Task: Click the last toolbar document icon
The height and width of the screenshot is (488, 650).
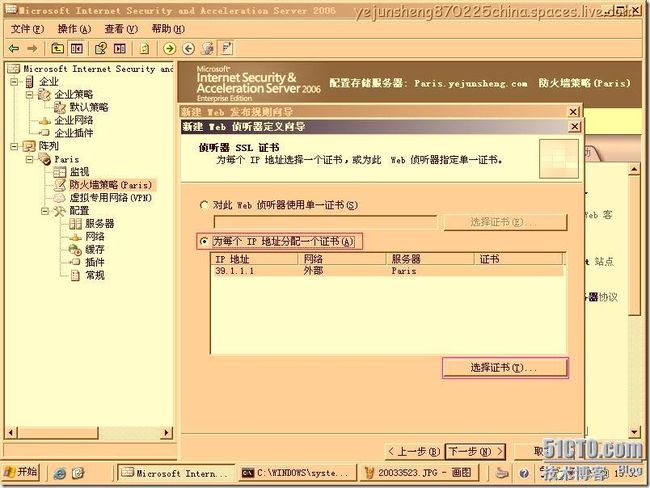Action: pyautogui.click(x=227, y=48)
